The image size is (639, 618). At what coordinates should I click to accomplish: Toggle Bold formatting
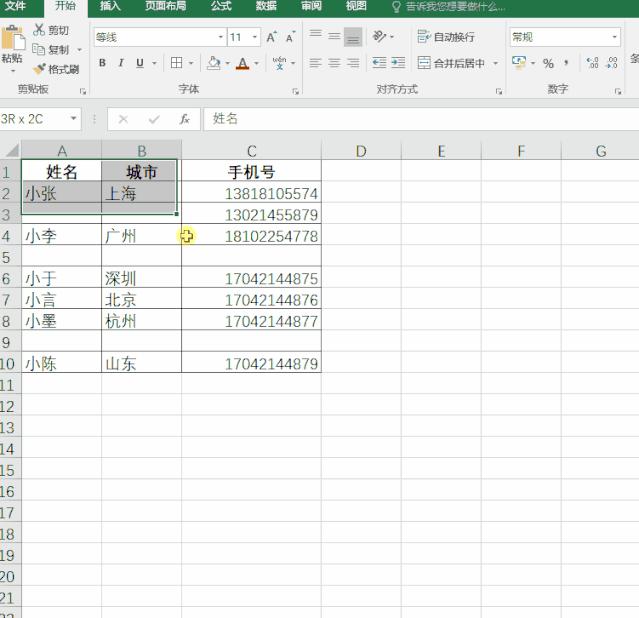[102, 63]
